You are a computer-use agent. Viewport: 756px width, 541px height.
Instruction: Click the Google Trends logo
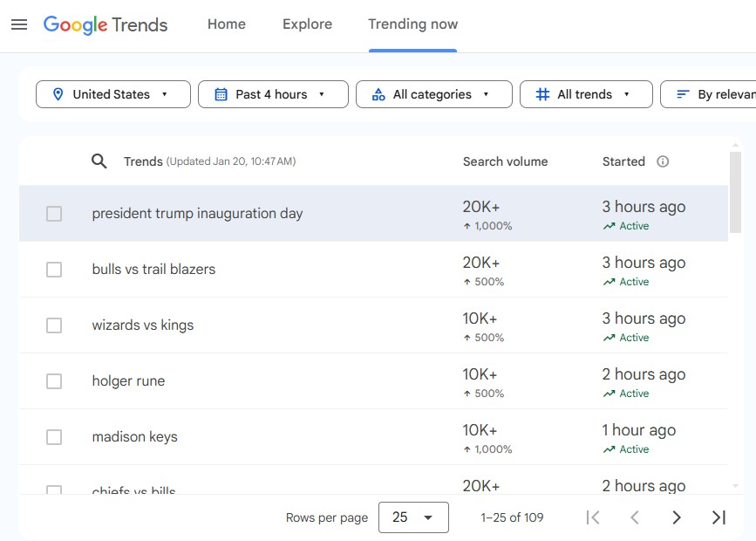[x=106, y=24]
